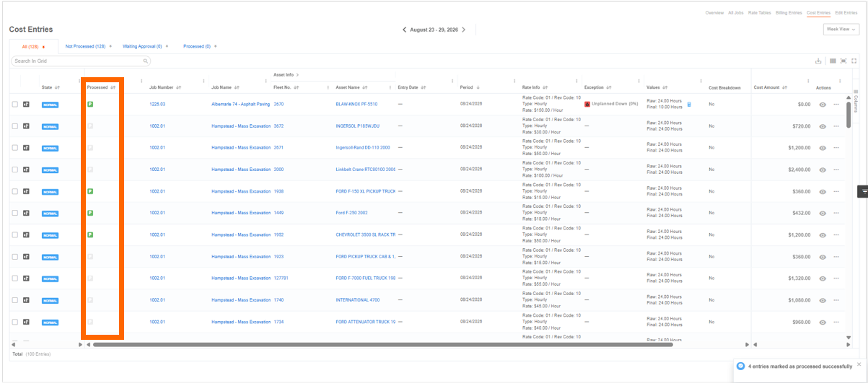This screenshot has height=386, width=868.
Task: Open the column chooser grid icon
Action: 833,61
